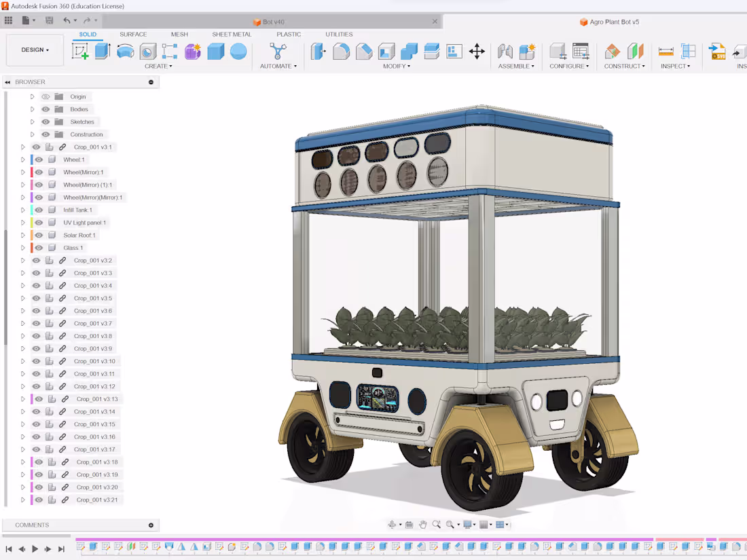The height and width of the screenshot is (560, 747).
Task: Expand the Bodies folder
Action: tap(32, 109)
